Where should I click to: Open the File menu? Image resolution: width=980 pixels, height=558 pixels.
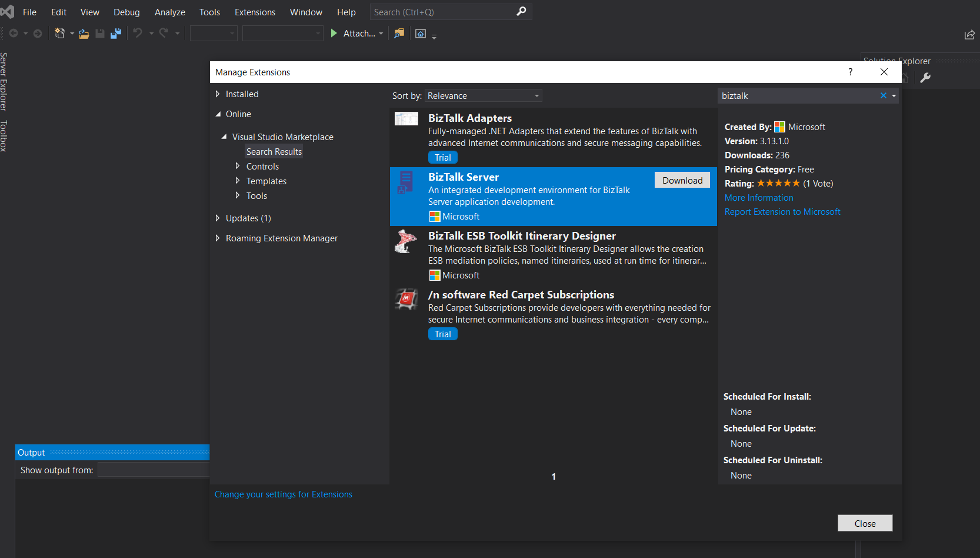tap(29, 12)
